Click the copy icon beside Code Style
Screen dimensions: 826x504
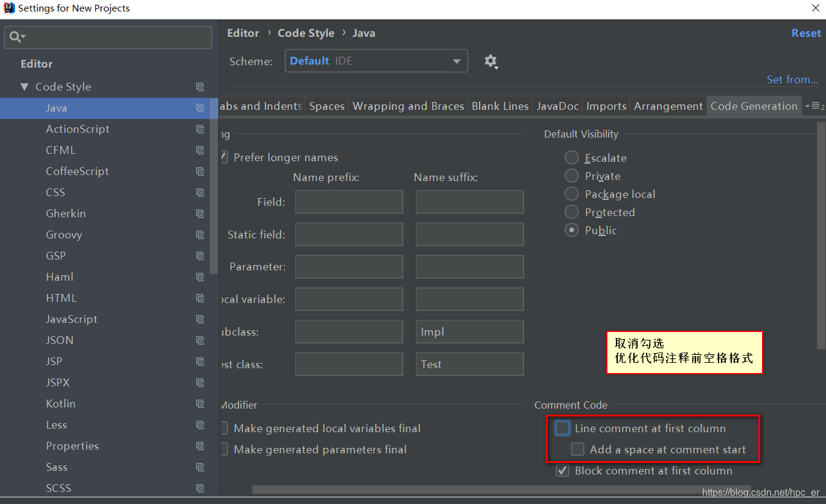point(200,87)
